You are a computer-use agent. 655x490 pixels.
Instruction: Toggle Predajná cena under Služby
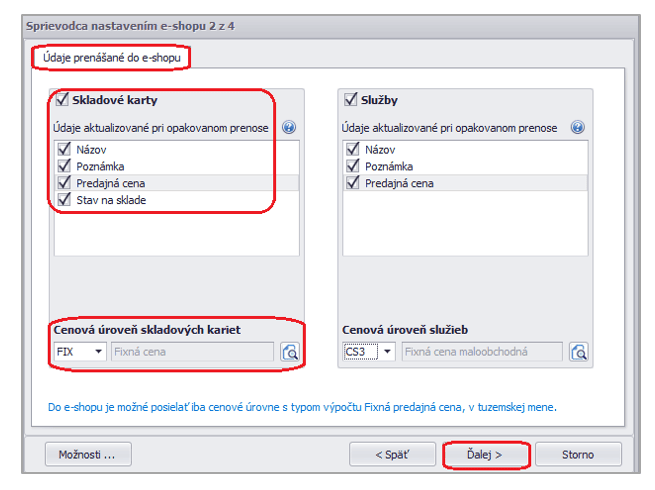tap(351, 183)
